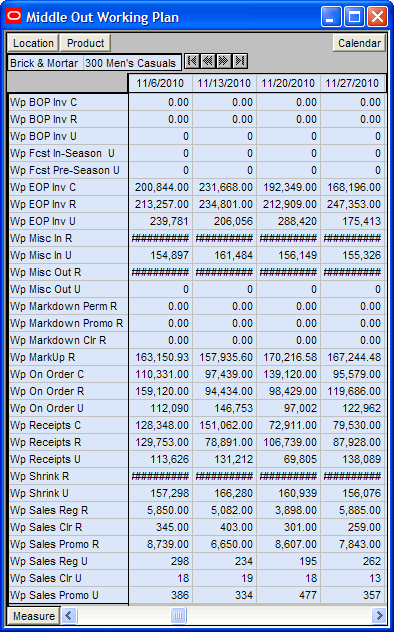
Task: Select the Wp On Order U row label
Action: pyautogui.click(x=68, y=408)
